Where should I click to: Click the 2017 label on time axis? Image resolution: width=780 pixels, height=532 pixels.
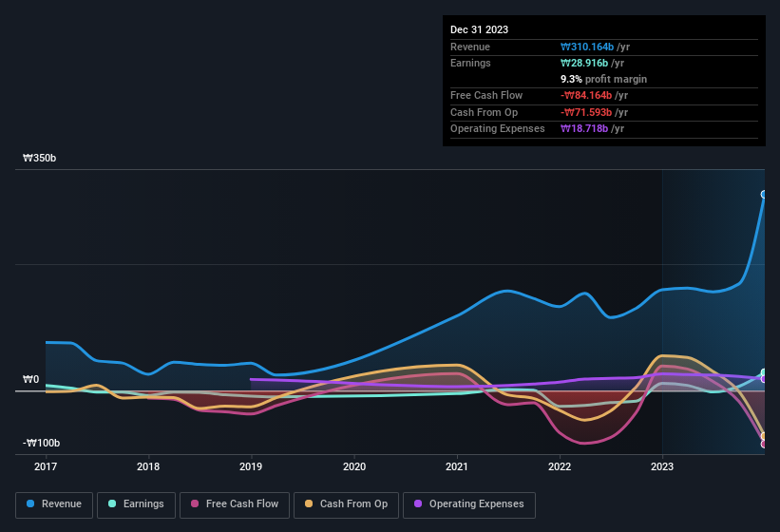tap(46, 467)
